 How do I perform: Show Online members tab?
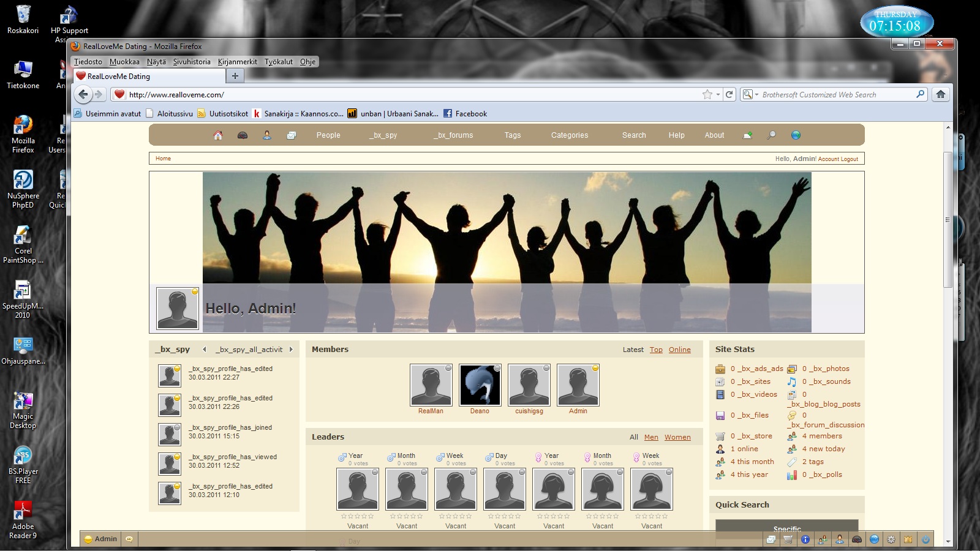pyautogui.click(x=680, y=350)
